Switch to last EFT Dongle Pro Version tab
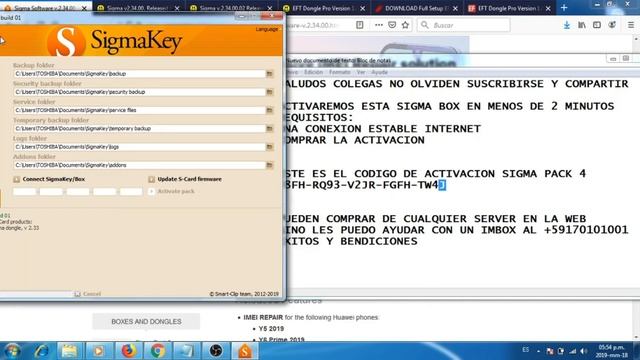Screen dimensions: 640x360 click(x=509, y=8)
